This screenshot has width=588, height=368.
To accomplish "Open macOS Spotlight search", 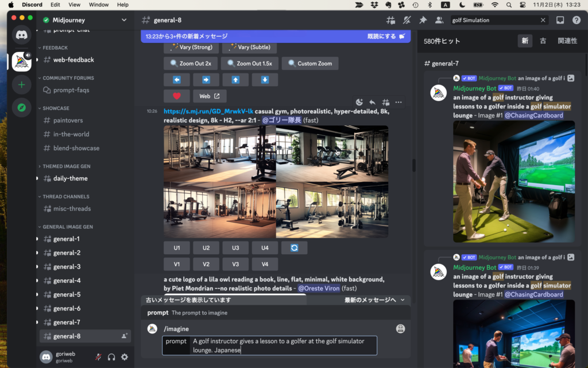I will pyautogui.click(x=509, y=5).
